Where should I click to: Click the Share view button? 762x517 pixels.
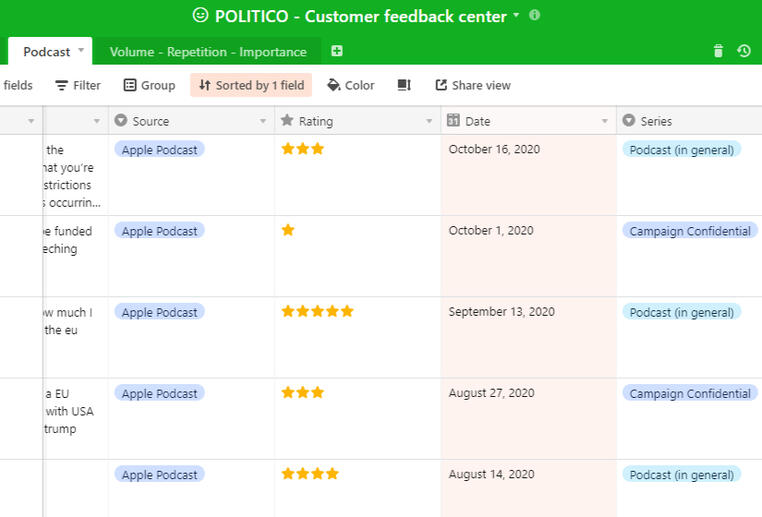(x=473, y=86)
